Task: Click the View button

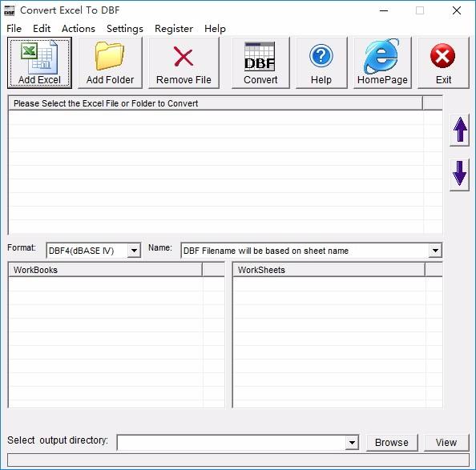Action: pyautogui.click(x=446, y=443)
